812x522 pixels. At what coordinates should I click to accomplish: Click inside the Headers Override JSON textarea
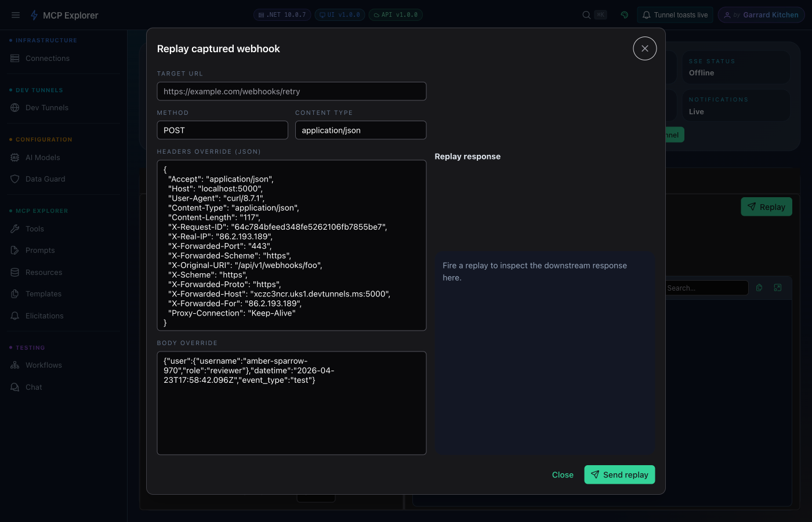(292, 245)
